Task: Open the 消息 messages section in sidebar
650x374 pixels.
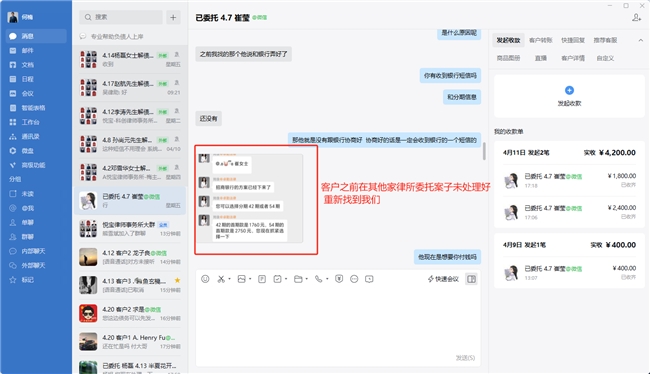Action: pyautogui.click(x=36, y=36)
